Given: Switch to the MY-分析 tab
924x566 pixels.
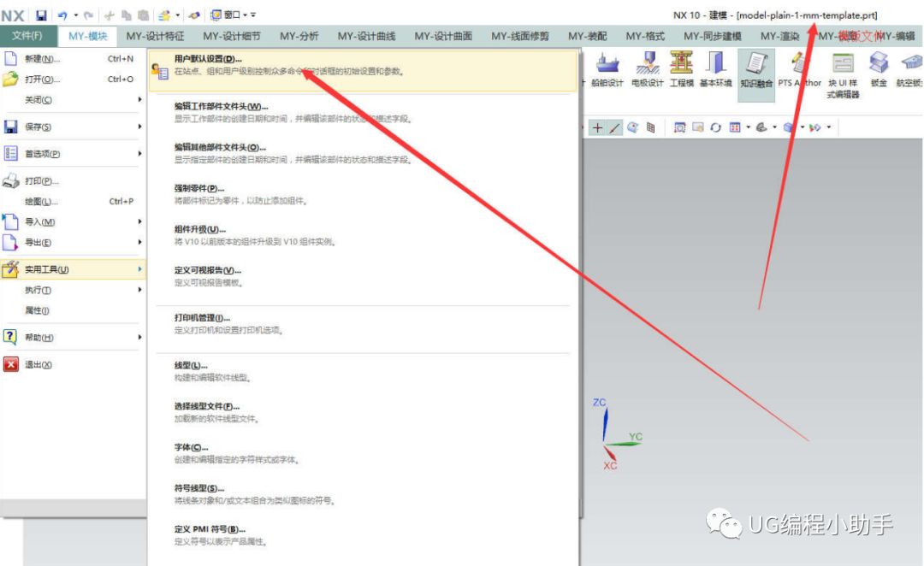Looking at the screenshot, I should pos(299,36).
